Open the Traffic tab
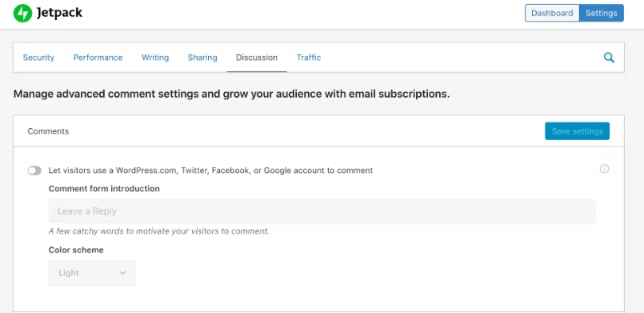The width and height of the screenshot is (644, 313). pos(309,58)
